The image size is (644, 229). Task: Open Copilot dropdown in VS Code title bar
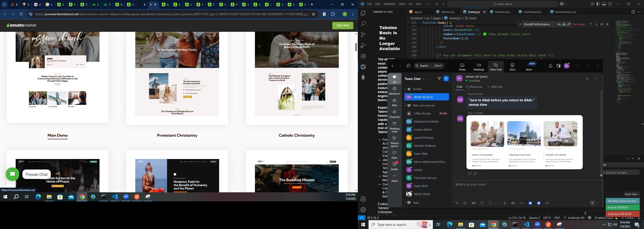point(566,4)
